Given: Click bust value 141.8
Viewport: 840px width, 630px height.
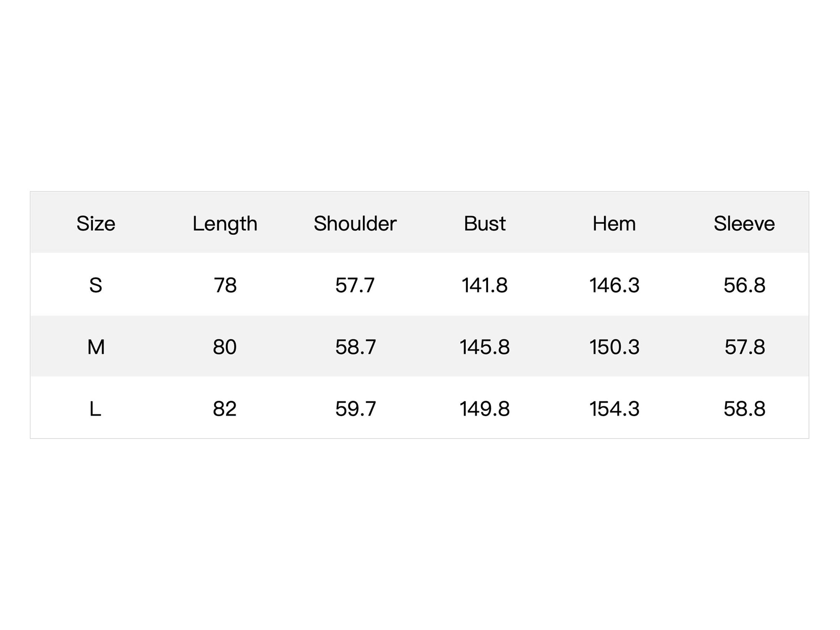Looking at the screenshot, I should pos(485,285).
